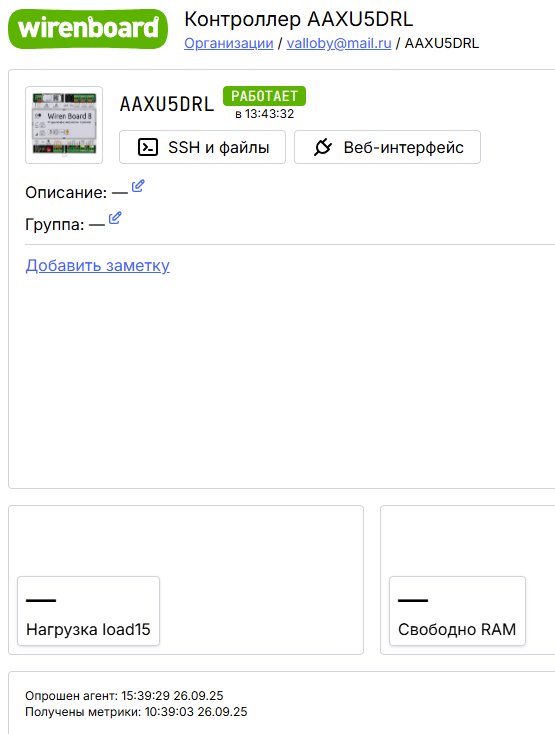Click the РАБОТАЕТ status badge
The width and height of the screenshot is (555, 734).
point(264,96)
